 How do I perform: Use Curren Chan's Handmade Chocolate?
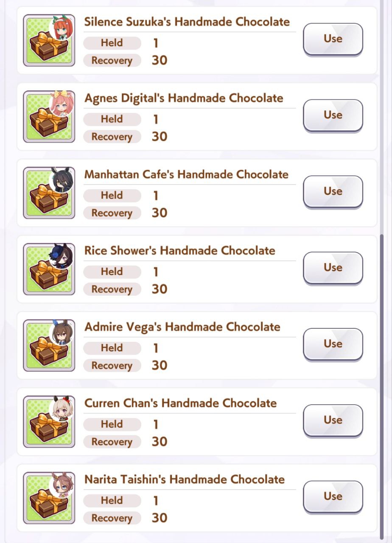coord(333,421)
